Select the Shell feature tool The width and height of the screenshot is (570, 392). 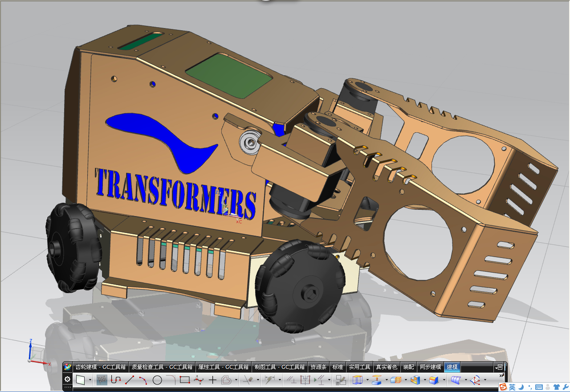[415, 380]
